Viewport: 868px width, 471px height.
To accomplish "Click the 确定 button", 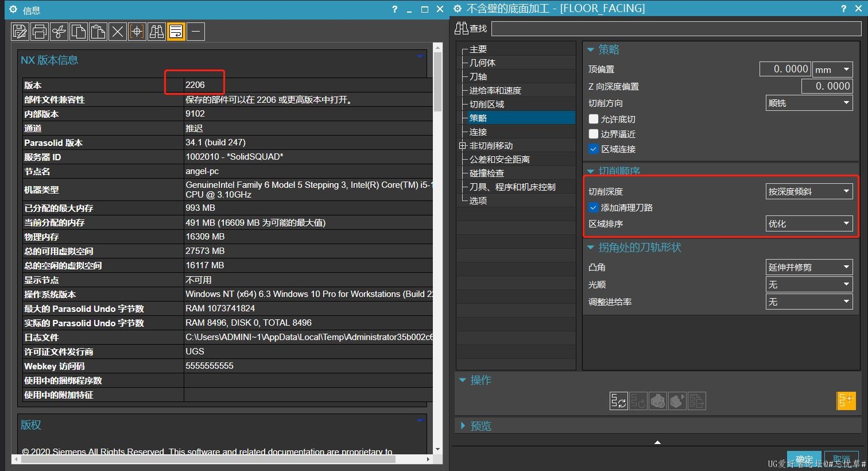I will (x=804, y=460).
